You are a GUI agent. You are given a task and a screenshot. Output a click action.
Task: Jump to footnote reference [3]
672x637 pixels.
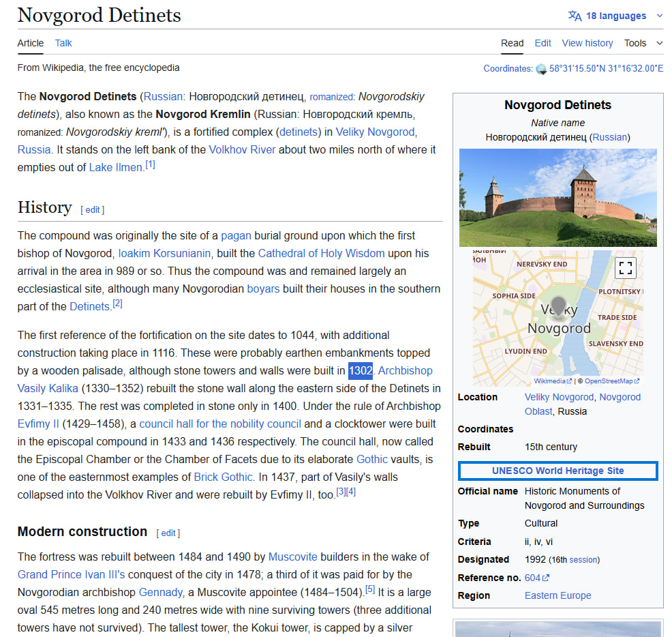341,492
